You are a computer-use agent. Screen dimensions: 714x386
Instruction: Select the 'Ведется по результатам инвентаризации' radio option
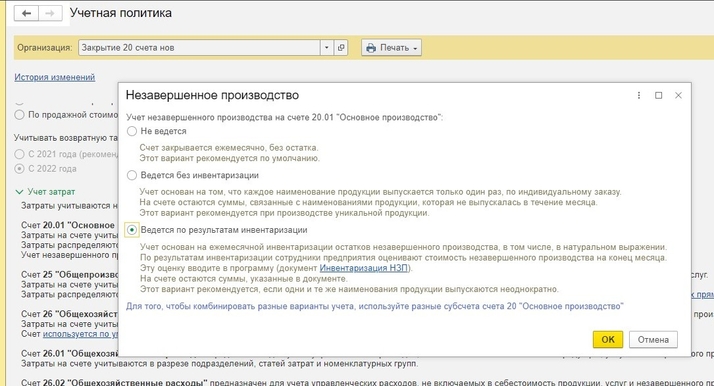[x=132, y=230]
